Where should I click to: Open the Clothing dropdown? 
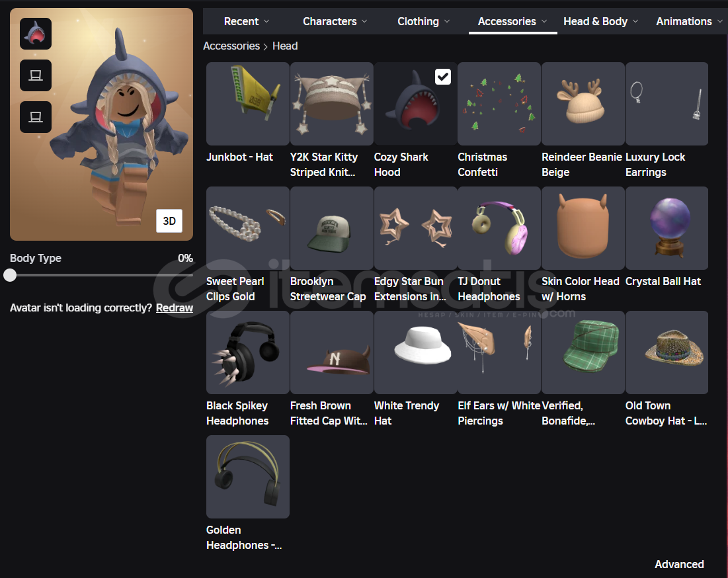tap(423, 22)
